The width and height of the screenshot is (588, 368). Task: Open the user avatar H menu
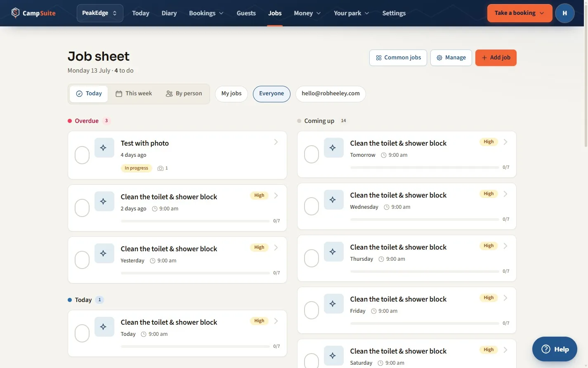pos(564,13)
